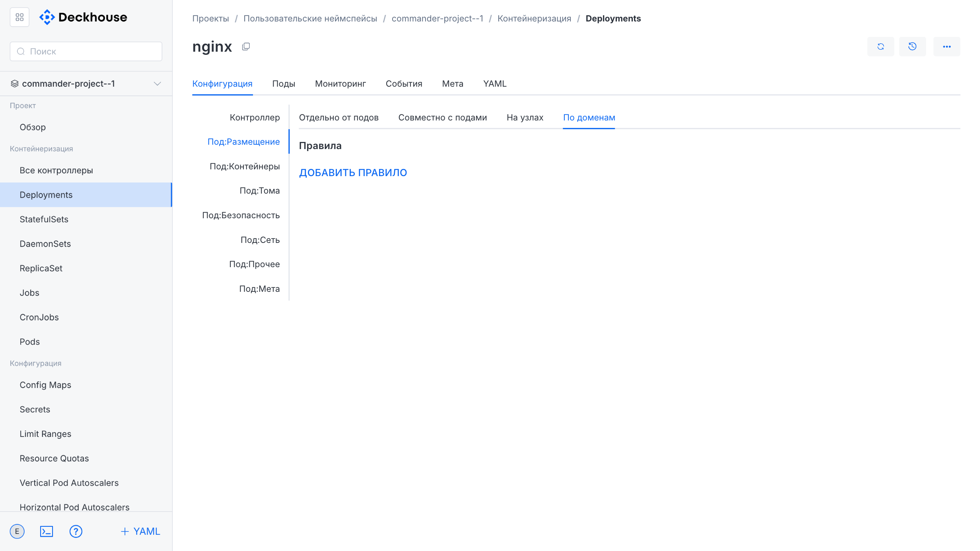Screen dimensions: 980x551
Task: Select the Совместно с подами subtab
Action: [443, 117]
